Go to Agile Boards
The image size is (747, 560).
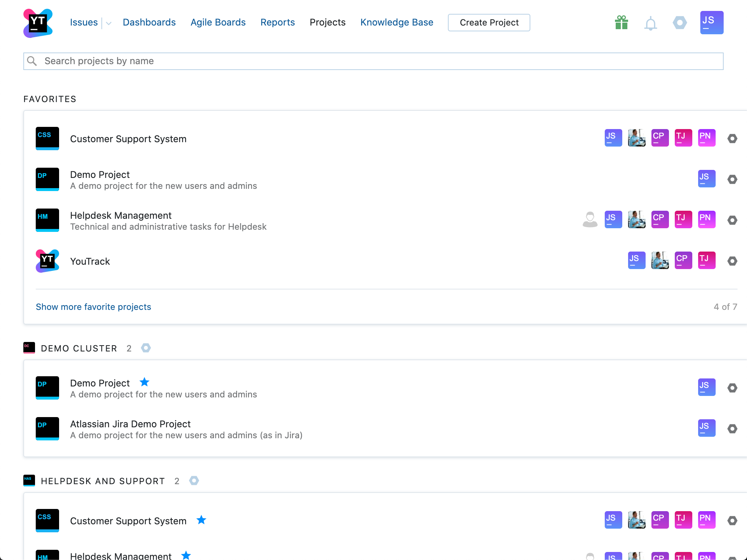pos(218,23)
